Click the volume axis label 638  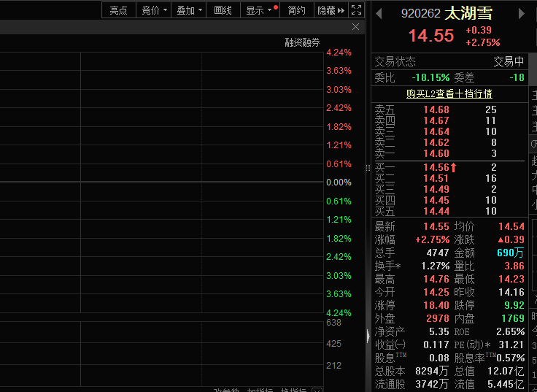(x=333, y=323)
